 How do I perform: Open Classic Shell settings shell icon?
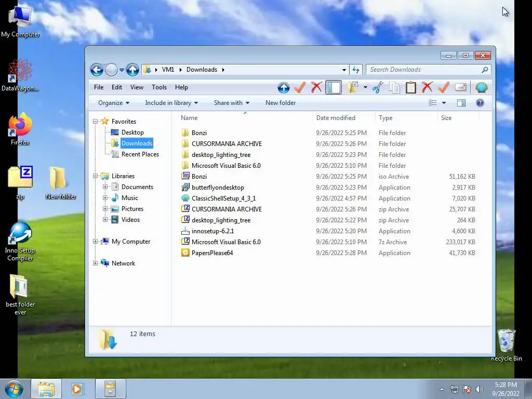(x=482, y=87)
